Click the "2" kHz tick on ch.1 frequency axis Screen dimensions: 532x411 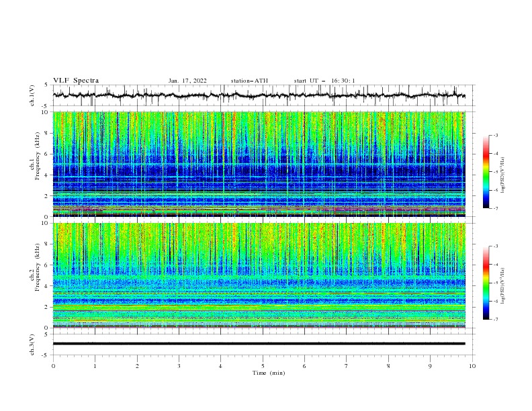48,195
